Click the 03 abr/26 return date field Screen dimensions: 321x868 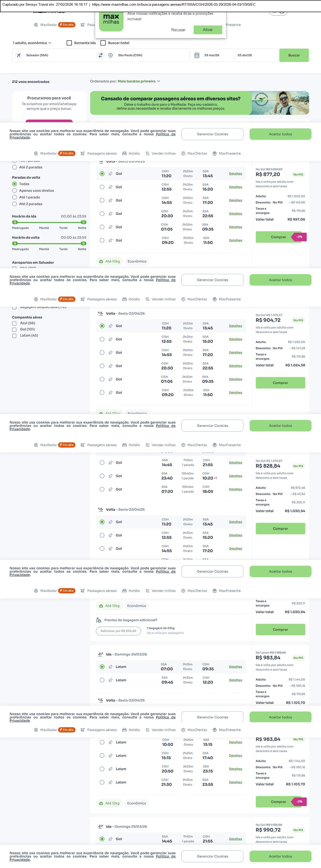256,55
